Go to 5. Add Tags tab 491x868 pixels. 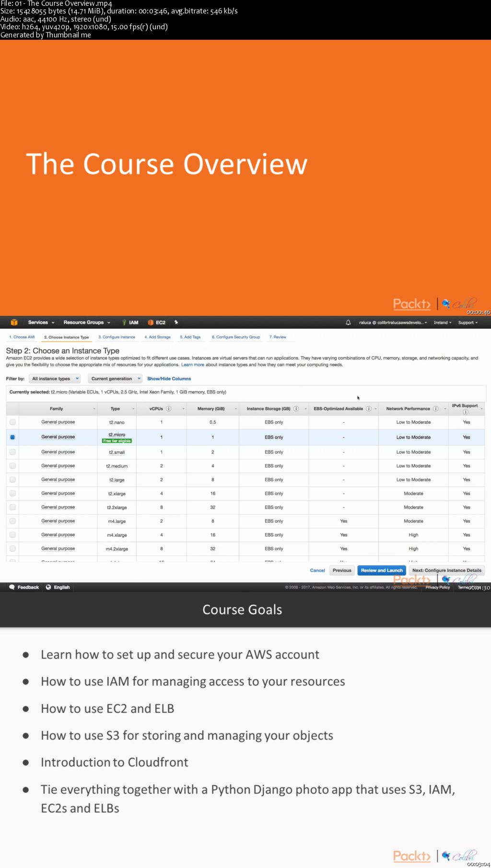[190, 337]
